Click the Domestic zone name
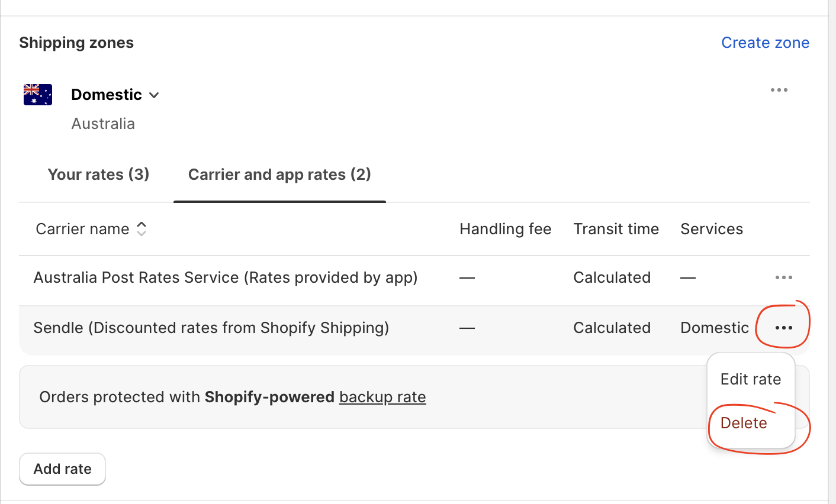The image size is (836, 504). (107, 95)
